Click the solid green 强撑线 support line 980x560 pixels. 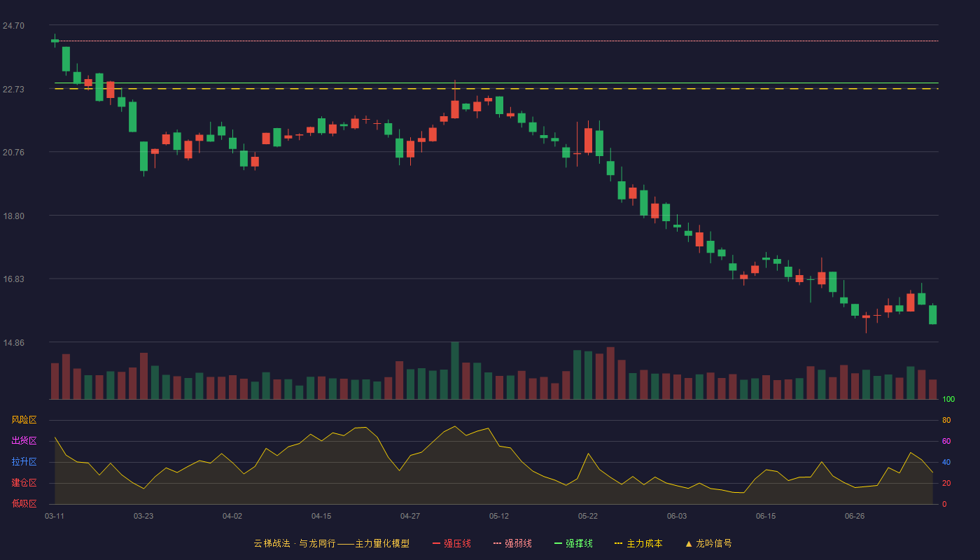[496, 83]
